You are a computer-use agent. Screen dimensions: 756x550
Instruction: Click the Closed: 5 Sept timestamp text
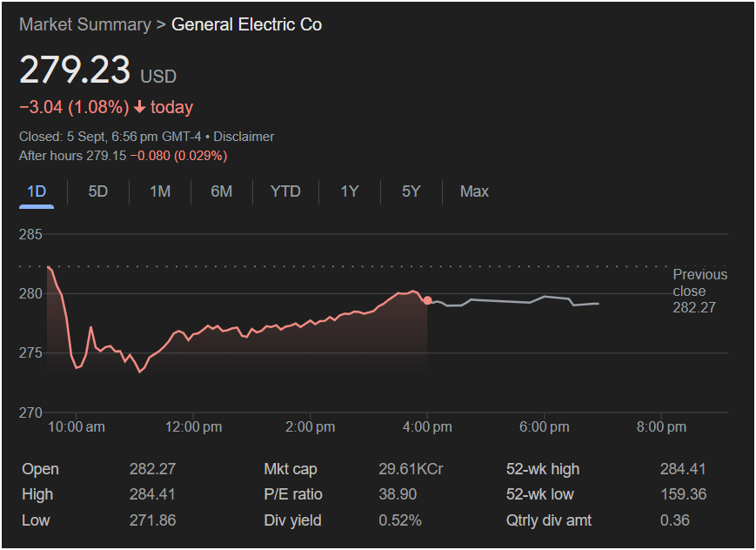110,137
